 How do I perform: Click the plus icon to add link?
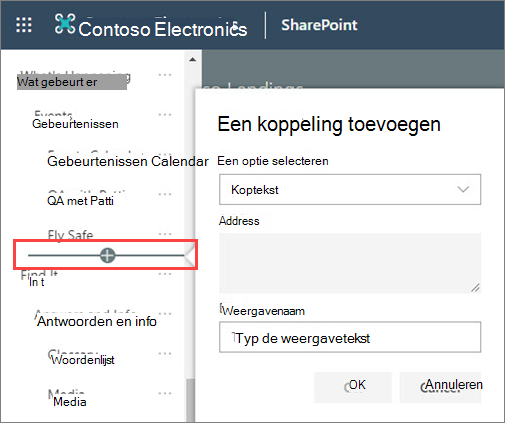click(x=107, y=255)
